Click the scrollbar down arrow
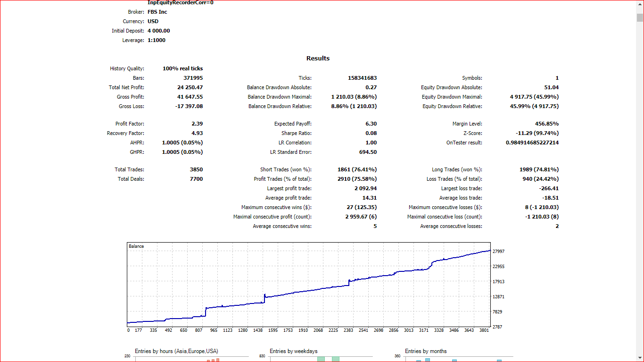The image size is (644, 362). (640, 358)
